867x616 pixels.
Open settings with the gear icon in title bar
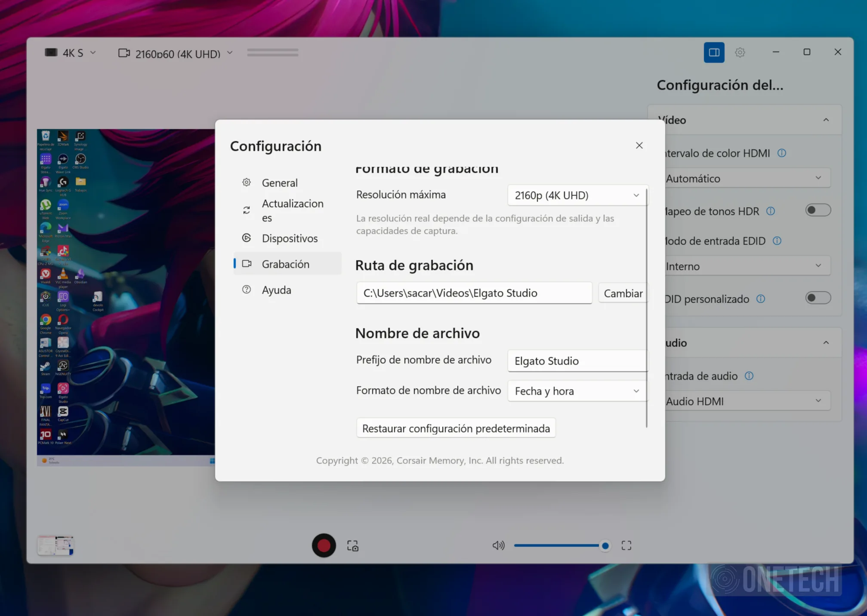pyautogui.click(x=740, y=52)
